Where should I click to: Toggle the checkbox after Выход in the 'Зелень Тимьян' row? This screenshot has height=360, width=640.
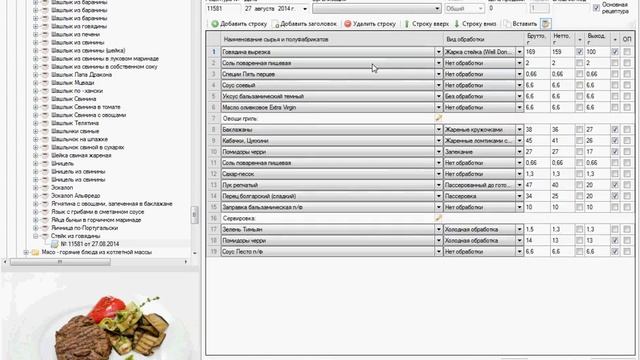[x=615, y=229]
